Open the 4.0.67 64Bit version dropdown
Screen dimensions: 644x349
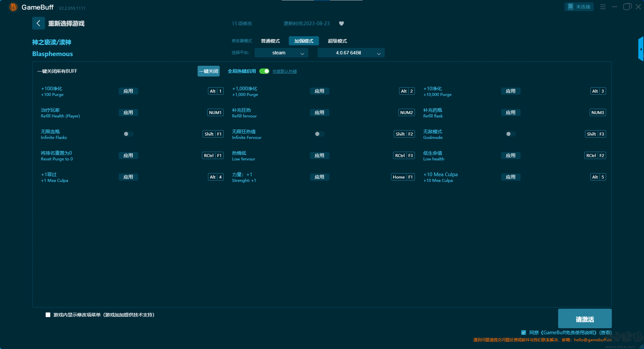coord(351,53)
